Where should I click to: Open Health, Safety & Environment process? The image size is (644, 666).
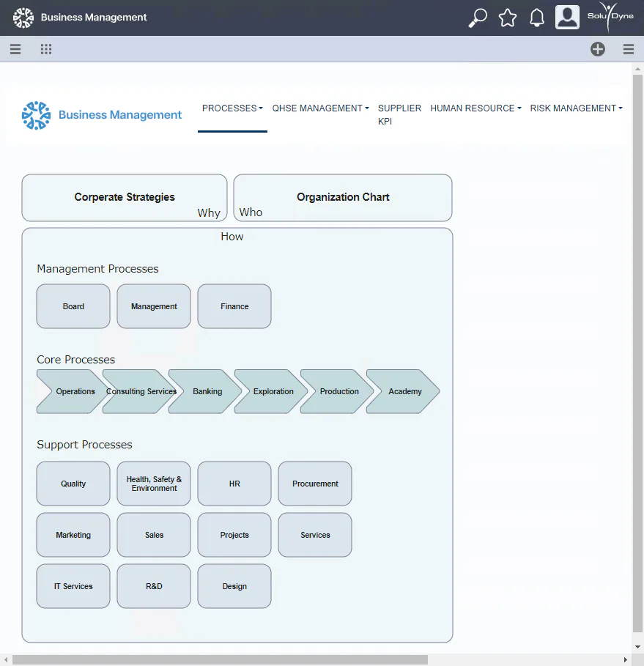tap(154, 484)
